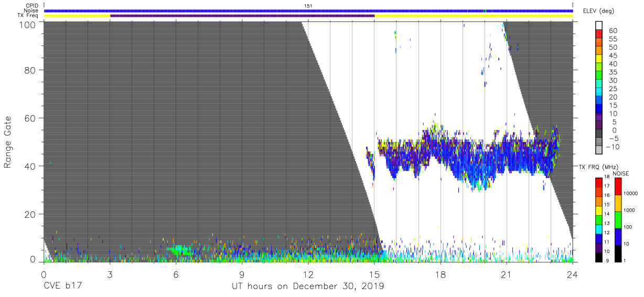Click the UT hours on December 30, 2019 caption

click(x=308, y=287)
